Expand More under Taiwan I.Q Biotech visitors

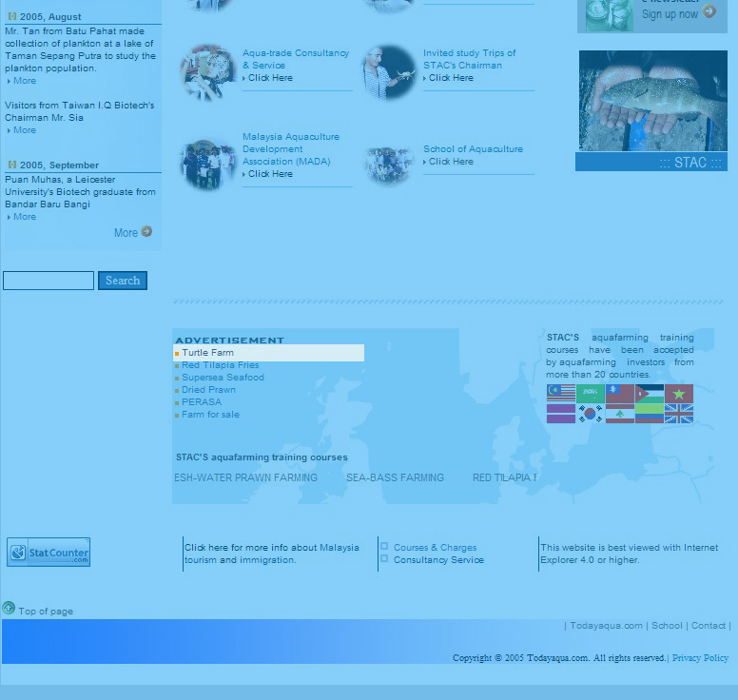(25, 130)
